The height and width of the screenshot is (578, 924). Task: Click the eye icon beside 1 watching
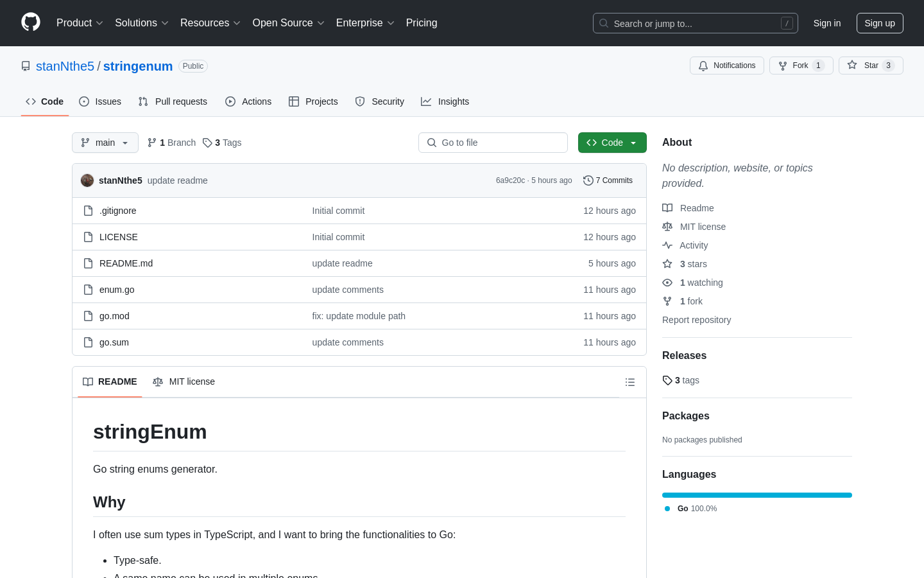pyautogui.click(x=667, y=283)
